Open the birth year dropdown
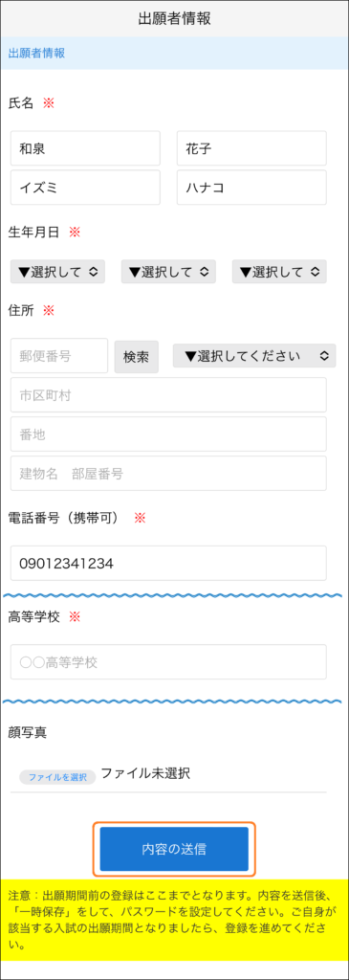 [x=57, y=272]
